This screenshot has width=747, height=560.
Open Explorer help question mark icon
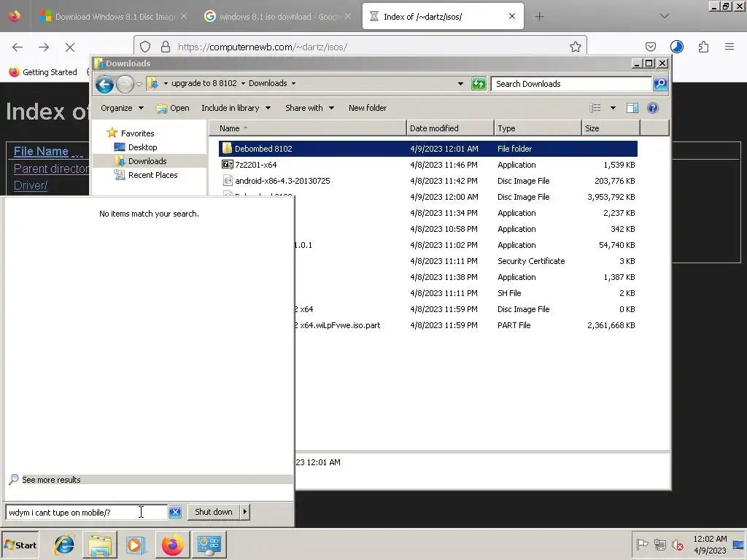(653, 108)
